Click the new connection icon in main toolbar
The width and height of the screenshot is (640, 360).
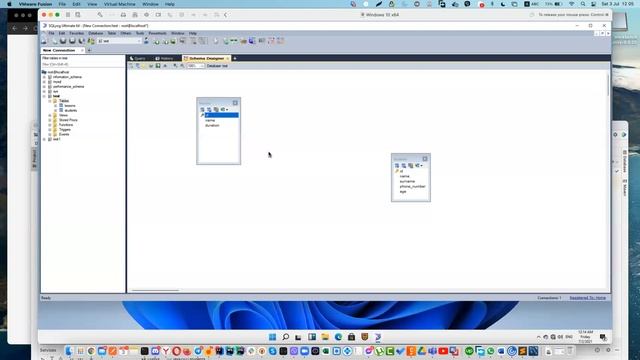[x=44, y=41]
